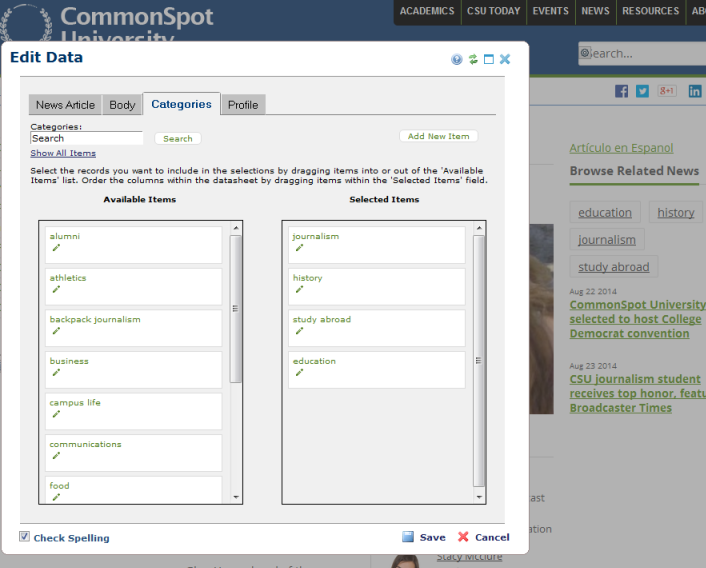Switch to the Body tab
Image resolution: width=706 pixels, height=568 pixels.
[122, 105]
